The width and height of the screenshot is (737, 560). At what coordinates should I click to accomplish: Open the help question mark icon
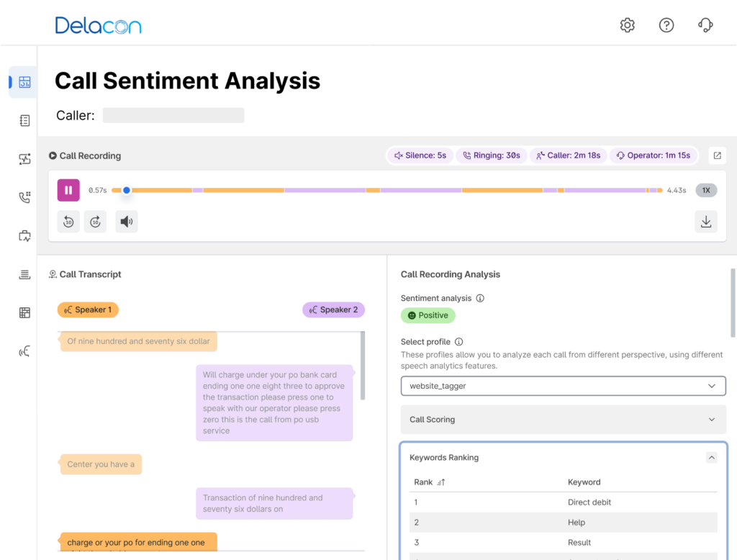pyautogui.click(x=666, y=25)
